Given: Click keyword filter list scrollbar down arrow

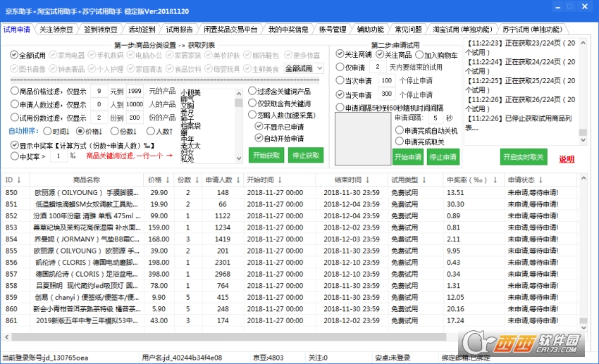Looking at the screenshot, I should coord(239,158).
